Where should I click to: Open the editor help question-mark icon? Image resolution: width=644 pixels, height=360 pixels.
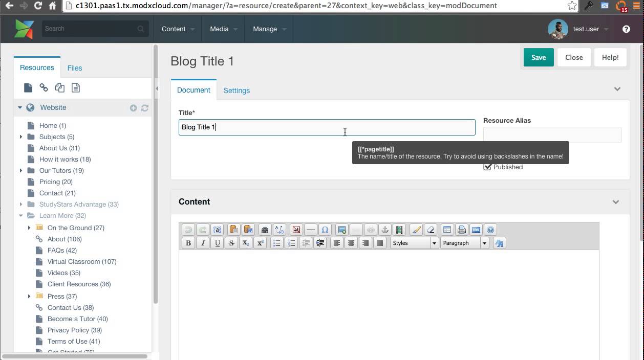pos(490,230)
